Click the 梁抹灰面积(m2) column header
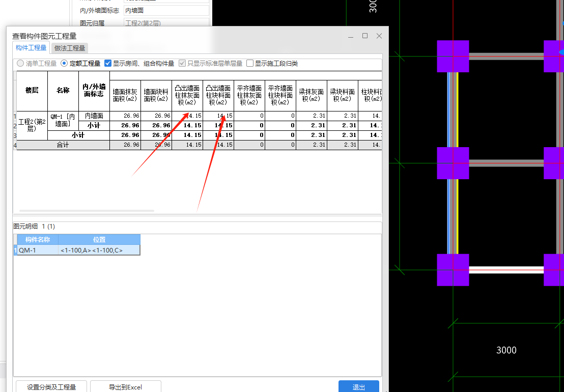The image size is (564, 392). click(x=312, y=96)
